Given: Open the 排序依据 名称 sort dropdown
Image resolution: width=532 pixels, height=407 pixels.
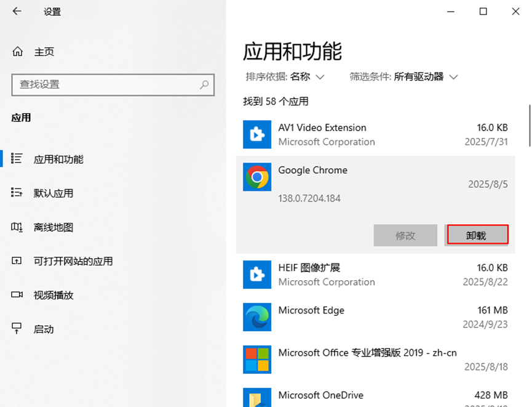Looking at the screenshot, I should tap(285, 77).
